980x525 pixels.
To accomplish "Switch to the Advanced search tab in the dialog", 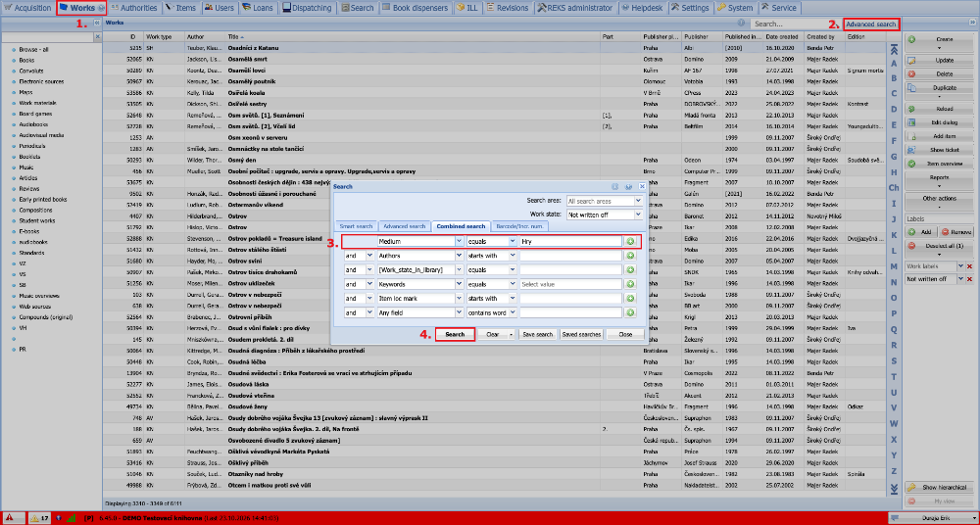I will tap(404, 225).
